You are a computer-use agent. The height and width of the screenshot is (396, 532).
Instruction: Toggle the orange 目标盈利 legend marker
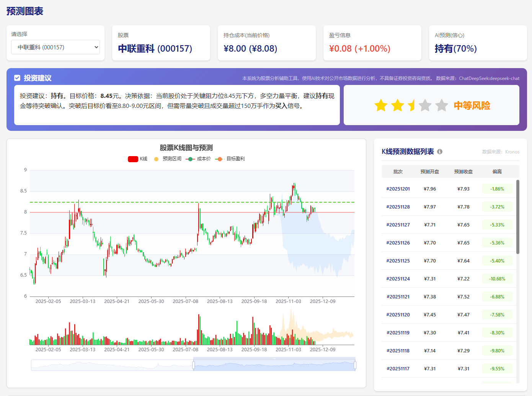coord(219,158)
